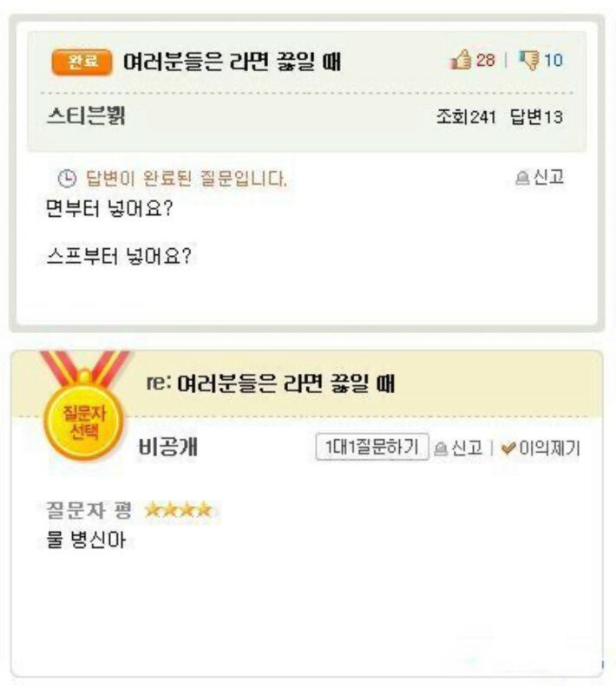Click the author name 스티븐붥
The image size is (616, 694).
tap(86, 116)
